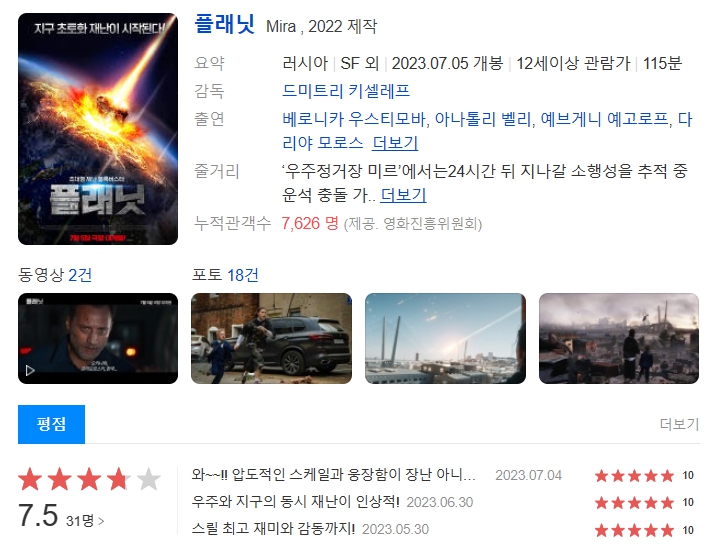Open the 동영상 2건 section link
Screen dimensions: 720x549
pos(55,275)
